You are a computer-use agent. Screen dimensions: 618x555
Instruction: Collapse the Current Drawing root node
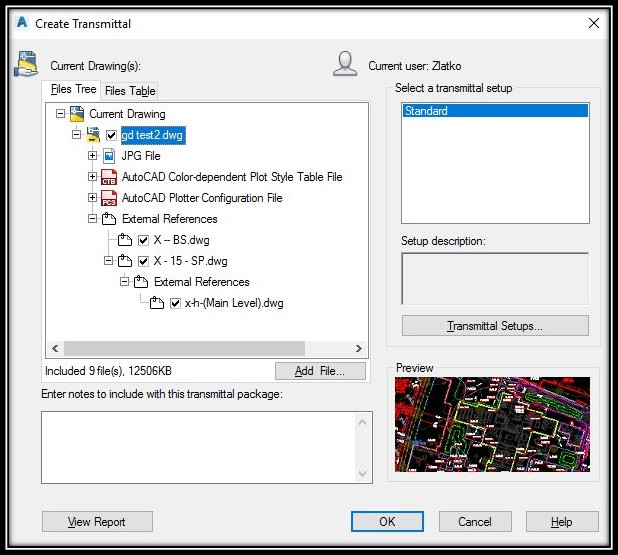[x=60, y=114]
